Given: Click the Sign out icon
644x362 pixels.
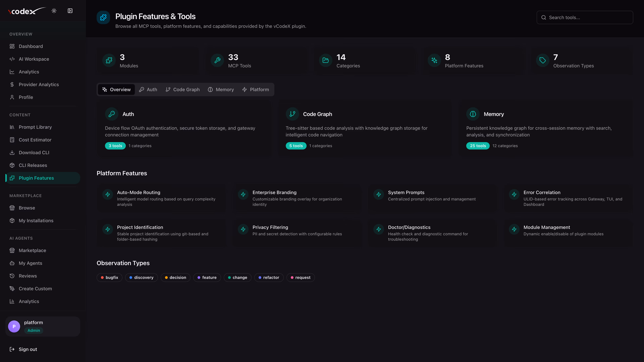Looking at the screenshot, I should 12,349.
